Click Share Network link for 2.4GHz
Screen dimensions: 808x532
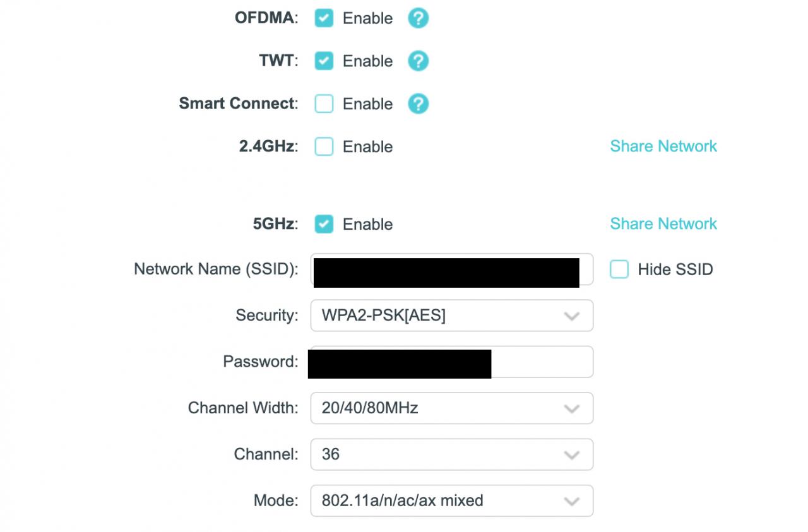[x=663, y=146]
